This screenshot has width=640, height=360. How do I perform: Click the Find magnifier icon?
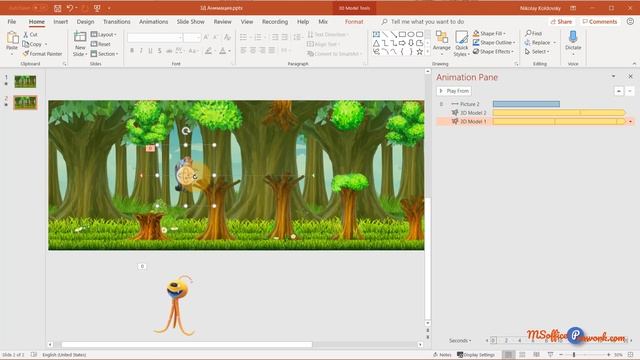pos(528,33)
